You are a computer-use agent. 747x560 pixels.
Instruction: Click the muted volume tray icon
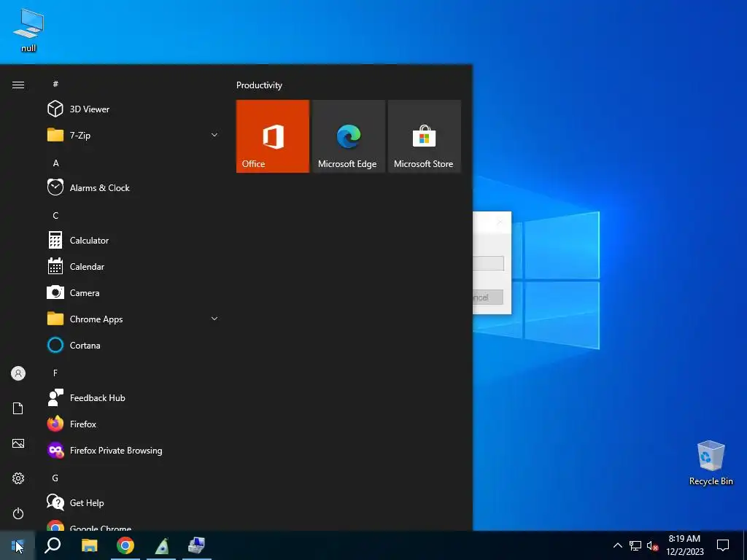[653, 545]
